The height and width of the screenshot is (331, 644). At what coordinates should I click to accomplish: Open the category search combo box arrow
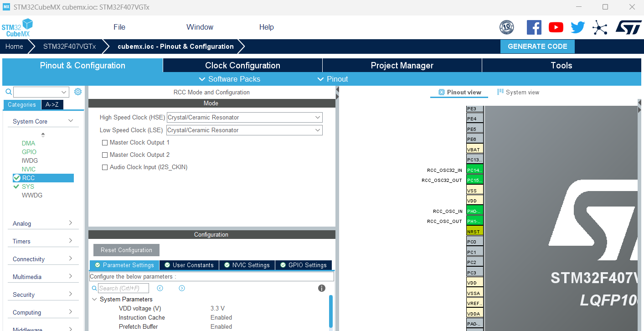(64, 92)
